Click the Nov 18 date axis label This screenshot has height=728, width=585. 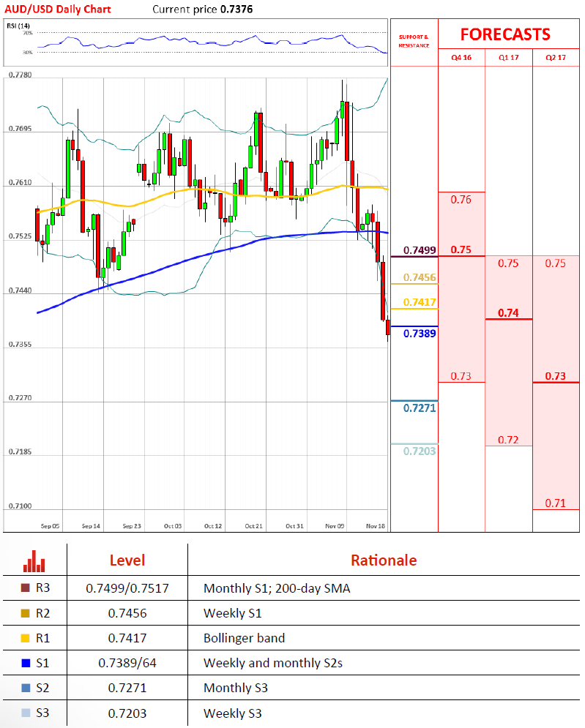click(x=376, y=526)
